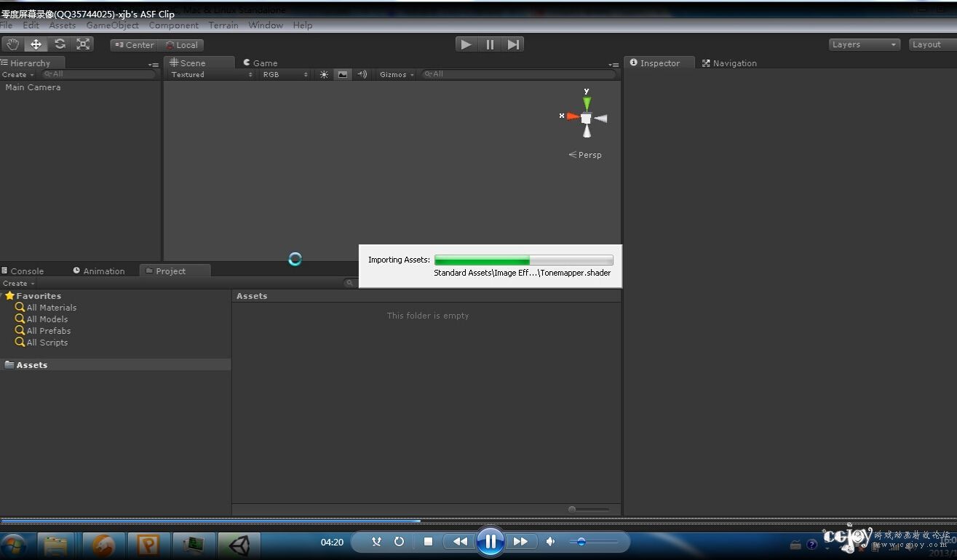Open the File menu
Screen dimensions: 957x560
[x=7, y=25]
